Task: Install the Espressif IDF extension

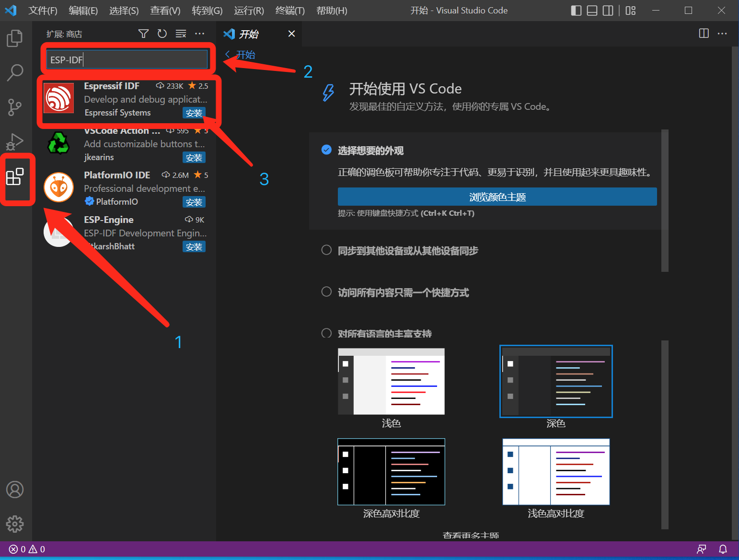Action: 194,113
